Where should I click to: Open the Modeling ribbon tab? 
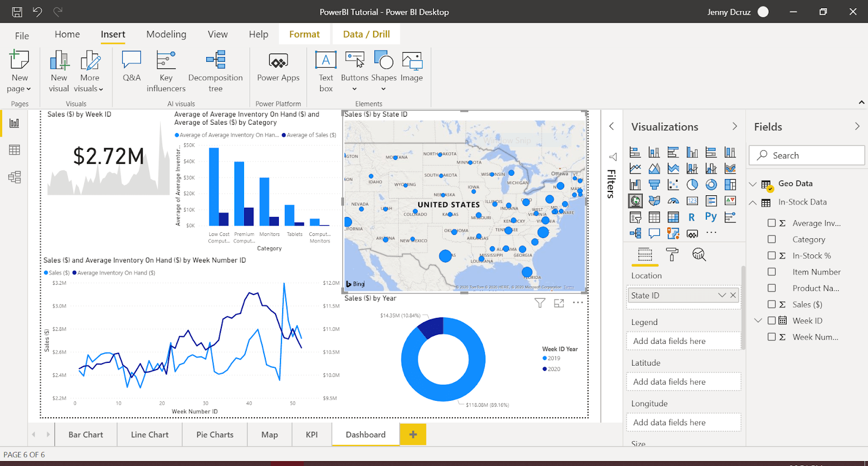pos(166,34)
